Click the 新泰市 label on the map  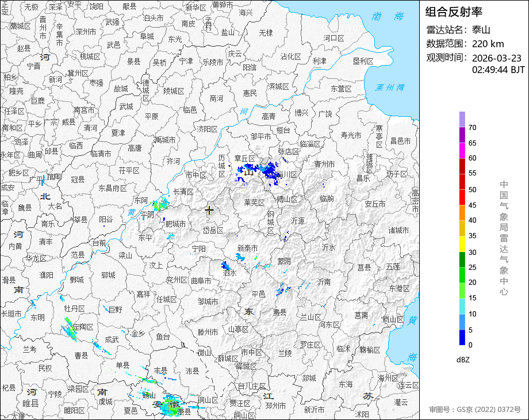(x=247, y=248)
